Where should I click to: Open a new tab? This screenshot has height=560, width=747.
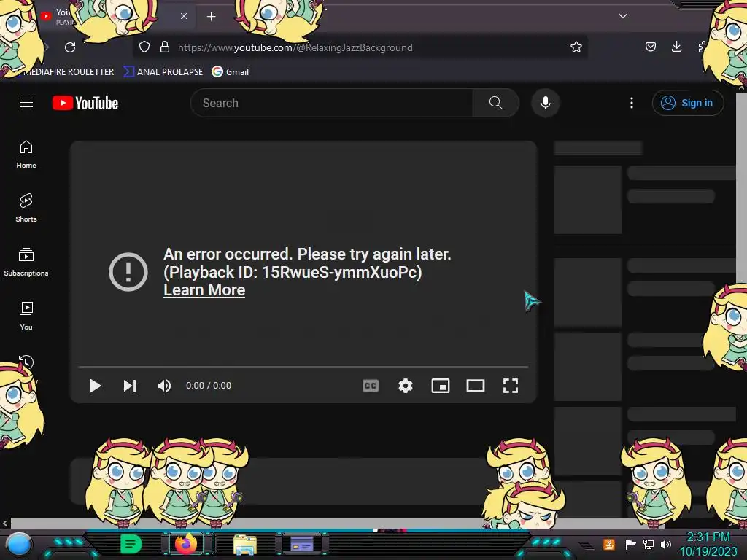pyautogui.click(x=211, y=17)
